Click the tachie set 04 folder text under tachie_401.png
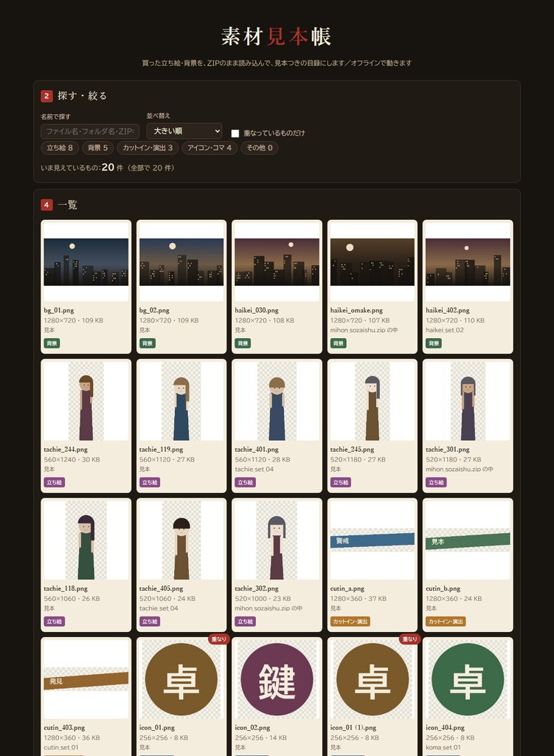The height and width of the screenshot is (756, 554). tap(254, 469)
